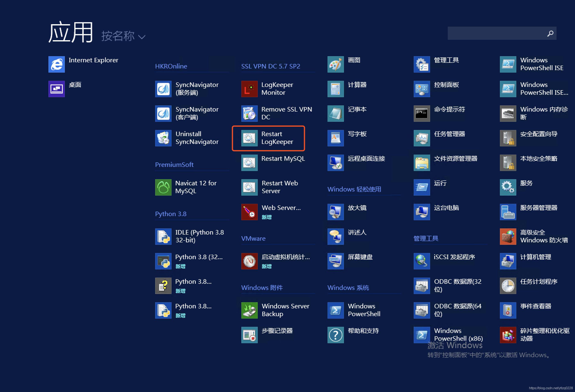Screen dimensions: 575x392
Task: Open 管理工具 app tile at top
Action: (422, 64)
